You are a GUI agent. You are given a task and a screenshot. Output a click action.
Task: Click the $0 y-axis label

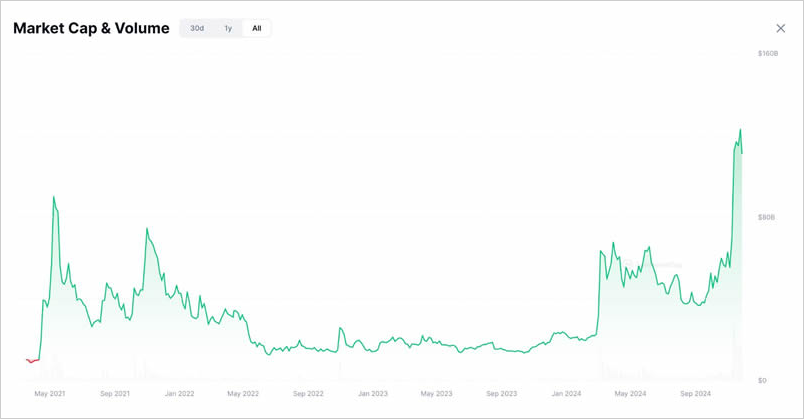(762, 381)
